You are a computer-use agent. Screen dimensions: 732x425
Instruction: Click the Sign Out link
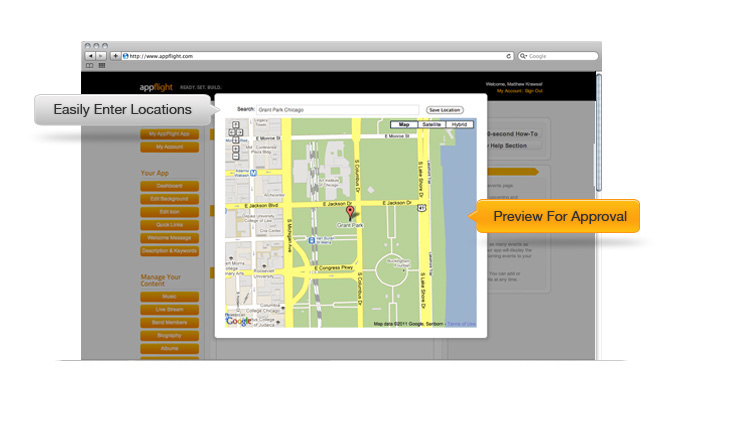click(534, 91)
